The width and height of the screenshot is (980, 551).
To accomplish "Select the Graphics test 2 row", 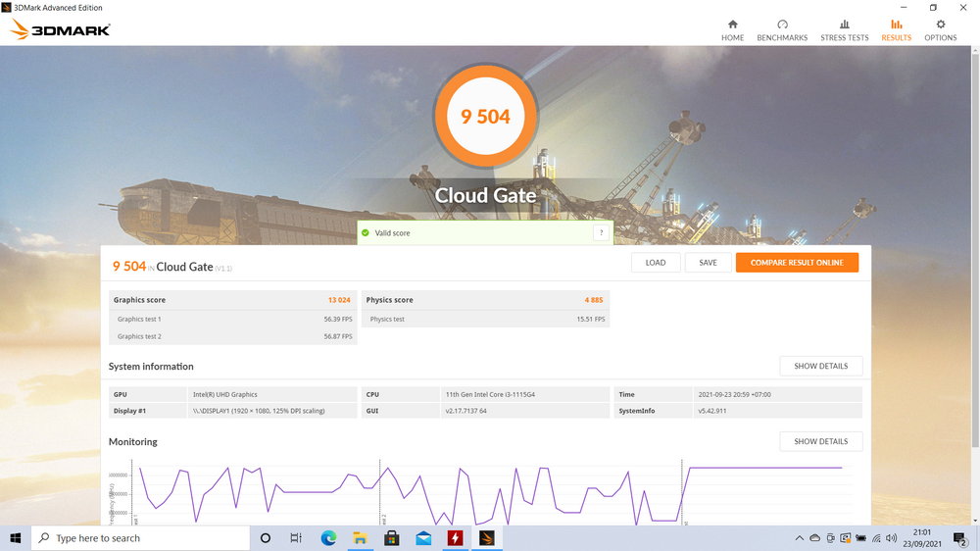I will 233,336.
